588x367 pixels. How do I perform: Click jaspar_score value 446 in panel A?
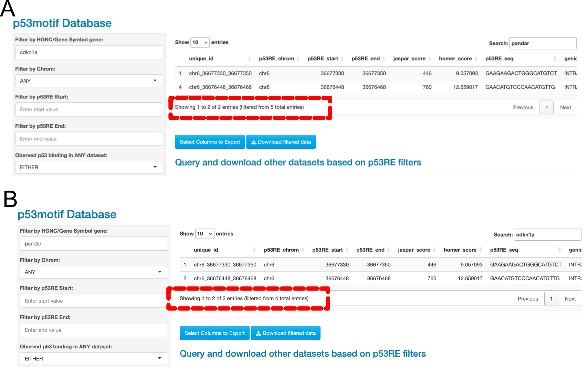427,73
